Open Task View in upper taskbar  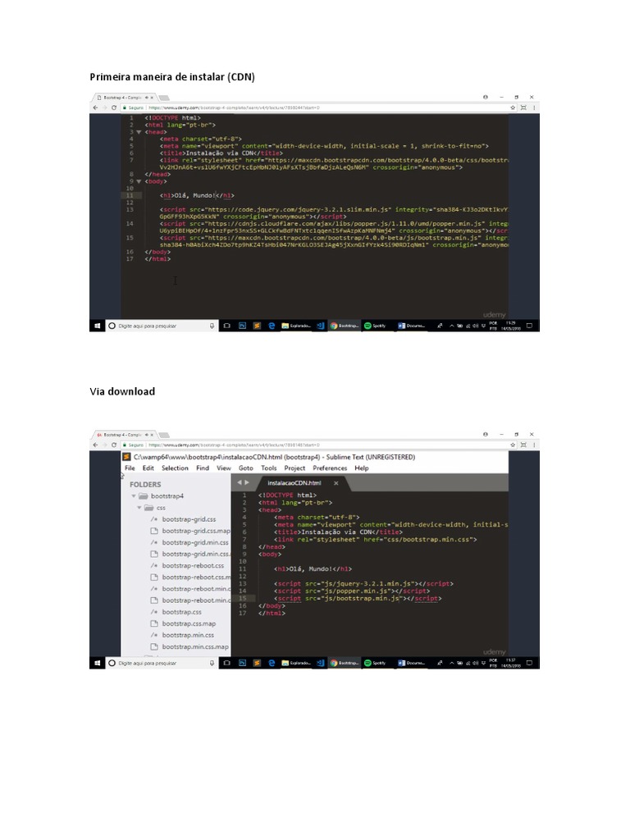[x=226, y=326]
